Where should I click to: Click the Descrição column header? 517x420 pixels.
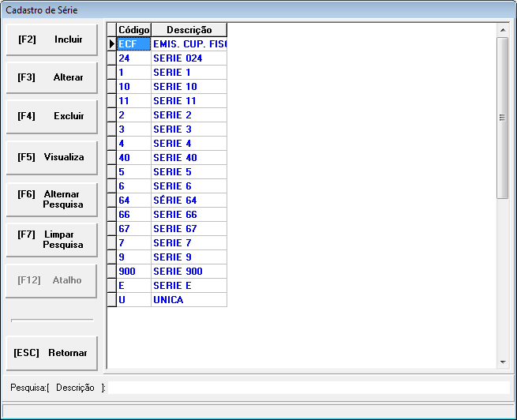[x=189, y=30]
